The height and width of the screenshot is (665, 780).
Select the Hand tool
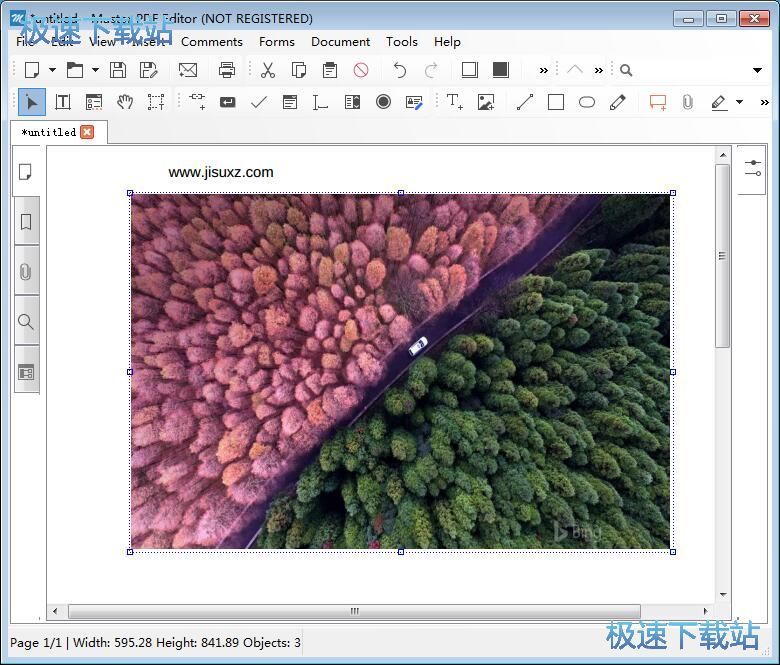click(x=125, y=102)
